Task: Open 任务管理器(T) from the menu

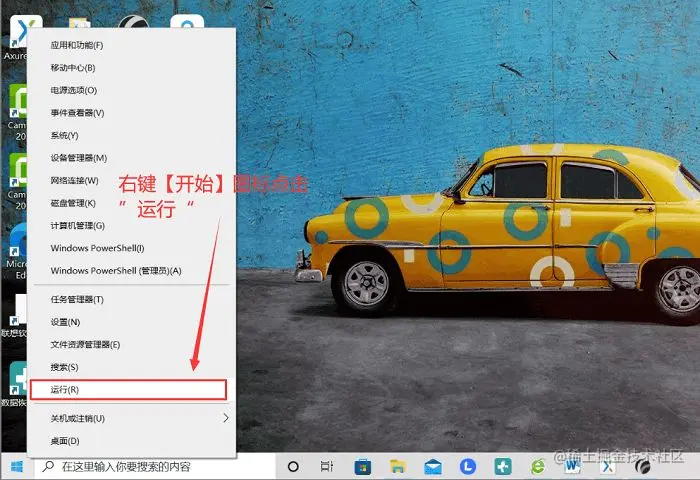Action: (131, 300)
